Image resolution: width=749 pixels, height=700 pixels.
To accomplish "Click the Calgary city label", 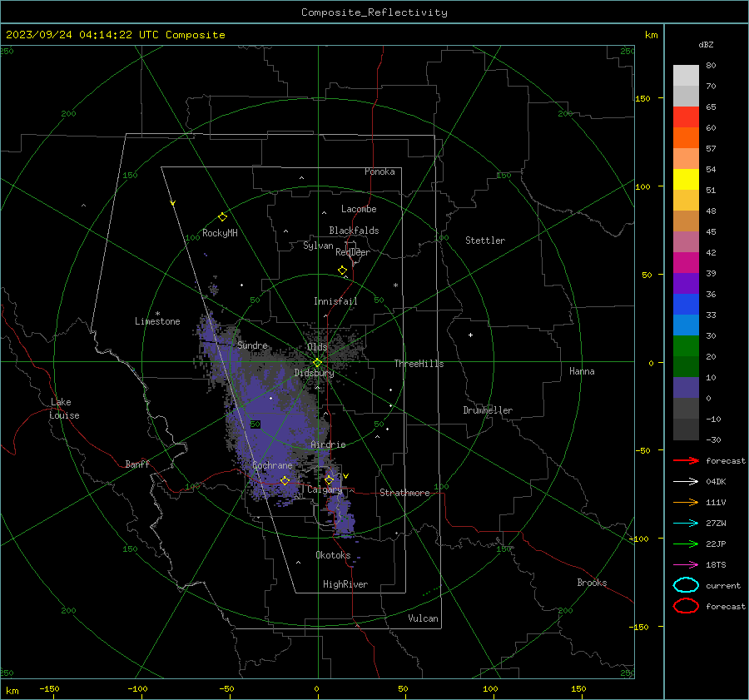I will (x=325, y=489).
